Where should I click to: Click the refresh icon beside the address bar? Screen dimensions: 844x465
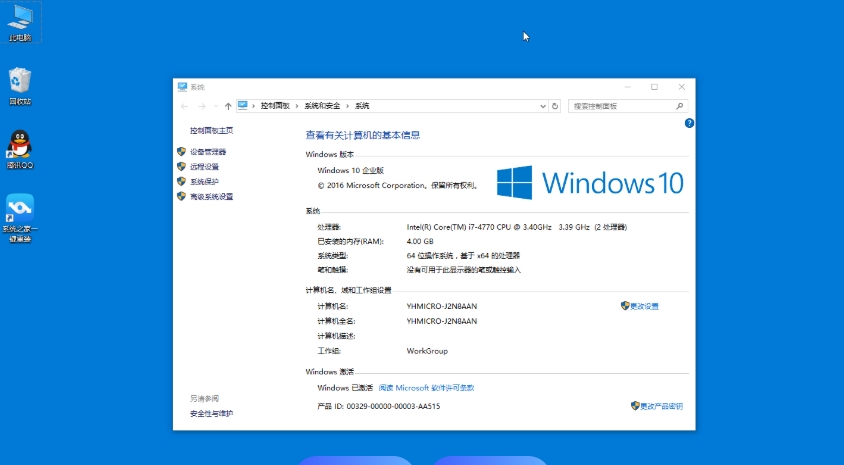click(x=555, y=106)
